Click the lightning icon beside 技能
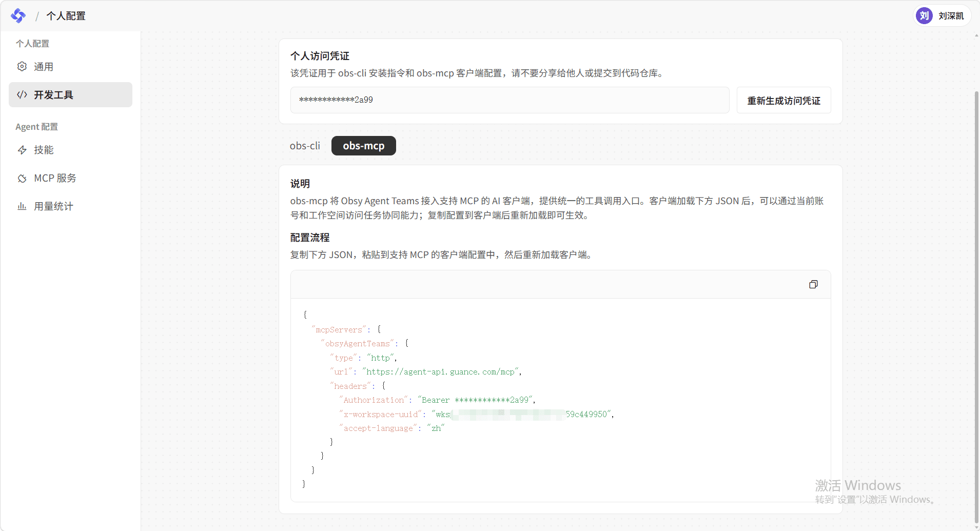Screen dimensions: 980x531 pos(22,150)
